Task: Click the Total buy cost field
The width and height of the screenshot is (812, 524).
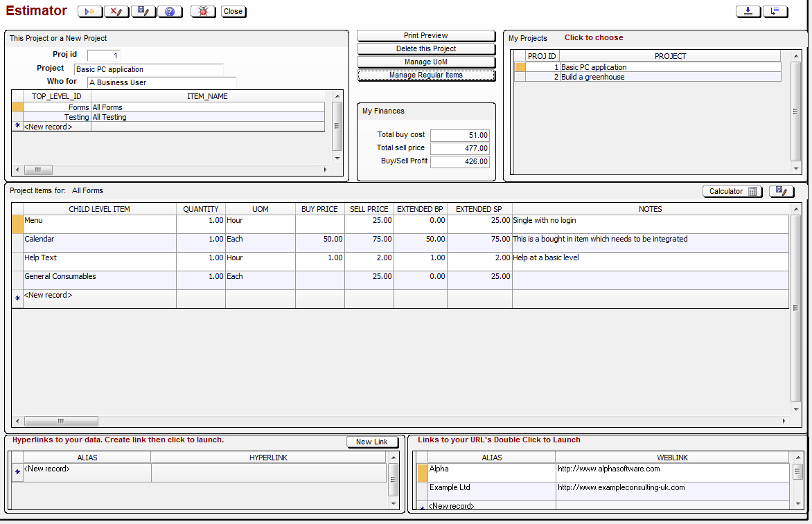Action: [460, 136]
